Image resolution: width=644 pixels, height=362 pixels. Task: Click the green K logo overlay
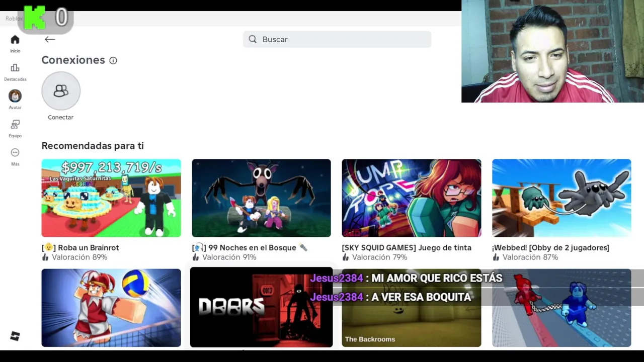coord(35,18)
